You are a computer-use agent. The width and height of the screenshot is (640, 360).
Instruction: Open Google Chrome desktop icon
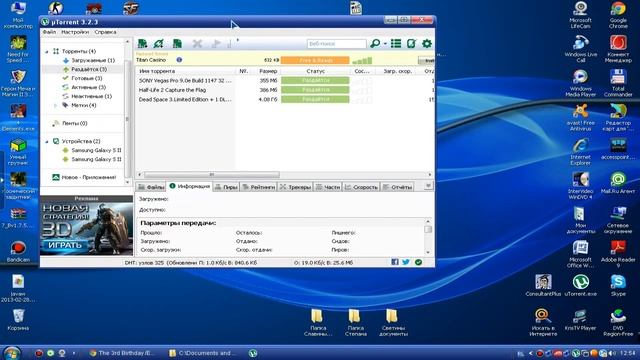[618, 14]
